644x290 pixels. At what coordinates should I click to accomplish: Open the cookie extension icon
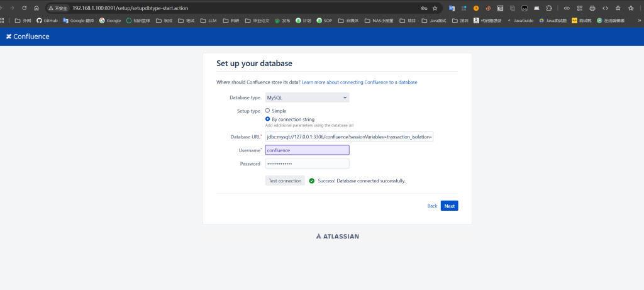(488, 8)
